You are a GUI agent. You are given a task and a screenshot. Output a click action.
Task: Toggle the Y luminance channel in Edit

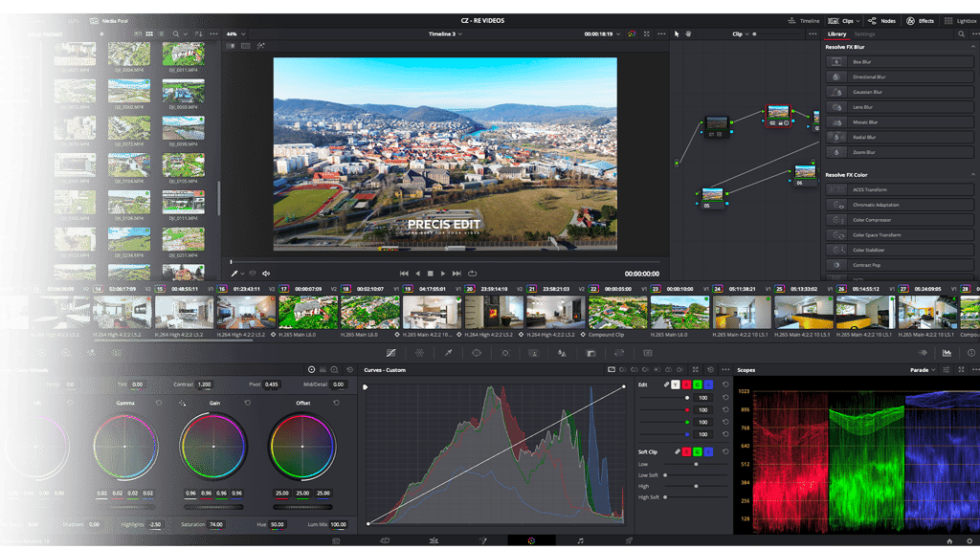click(675, 384)
